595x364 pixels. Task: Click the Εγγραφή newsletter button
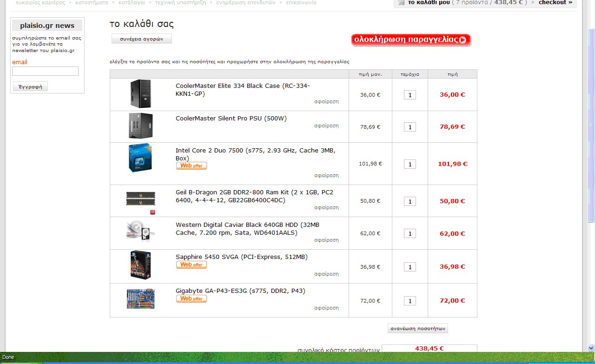[30, 86]
